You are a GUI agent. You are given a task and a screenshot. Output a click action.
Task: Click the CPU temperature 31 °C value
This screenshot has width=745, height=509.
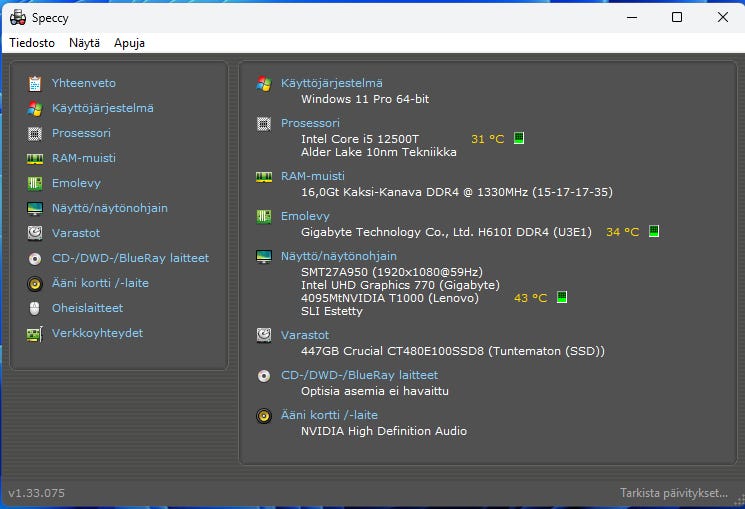click(487, 139)
